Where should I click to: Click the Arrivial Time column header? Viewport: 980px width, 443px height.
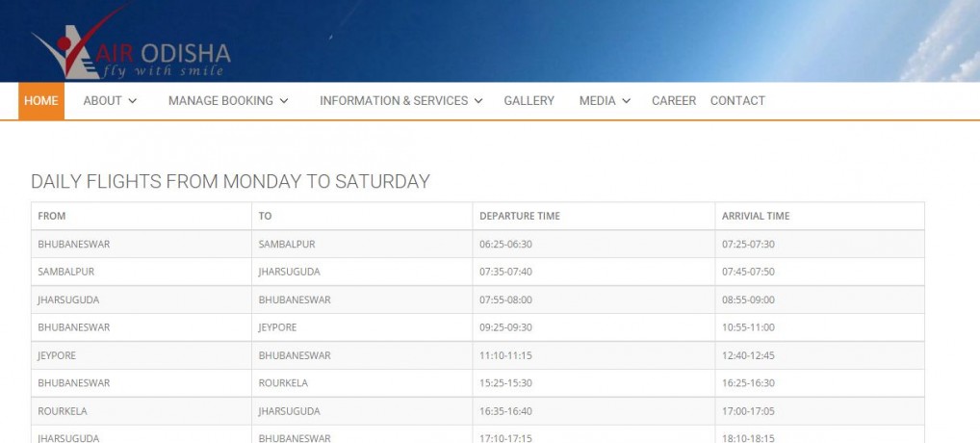tap(756, 216)
